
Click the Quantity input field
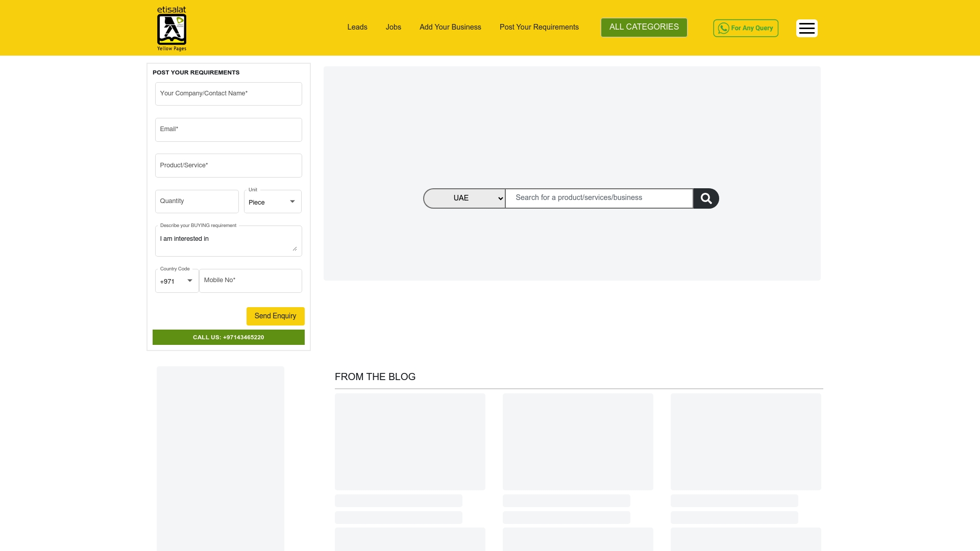tap(197, 201)
